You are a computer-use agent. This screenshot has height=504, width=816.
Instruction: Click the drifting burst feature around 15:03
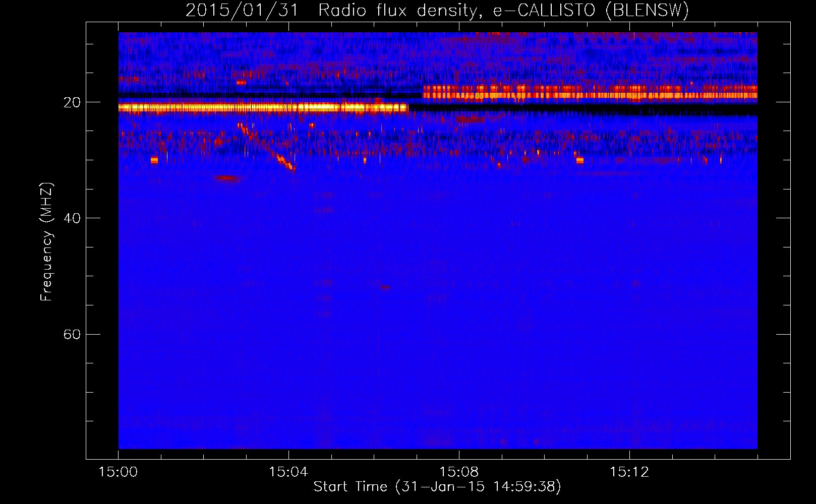[x=266, y=147]
